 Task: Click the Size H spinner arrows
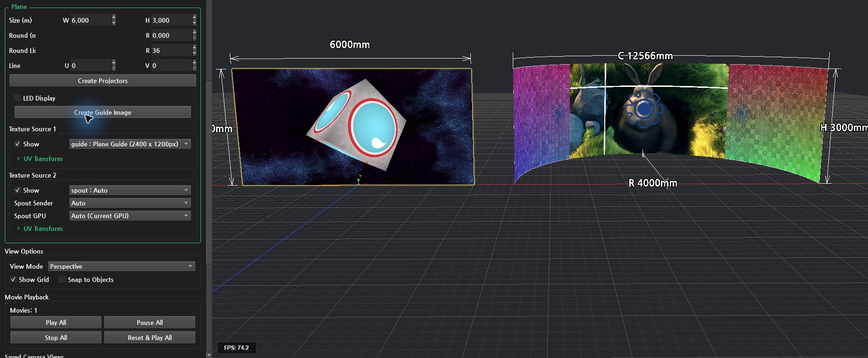pos(194,20)
